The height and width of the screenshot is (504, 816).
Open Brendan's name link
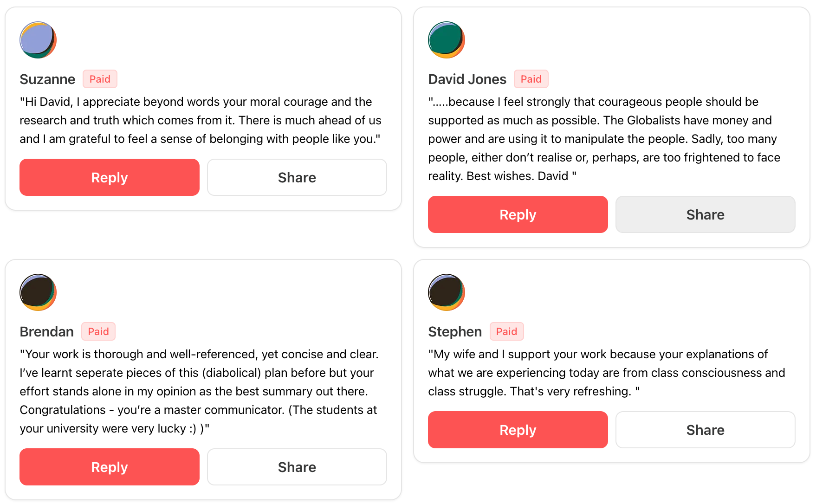46,332
